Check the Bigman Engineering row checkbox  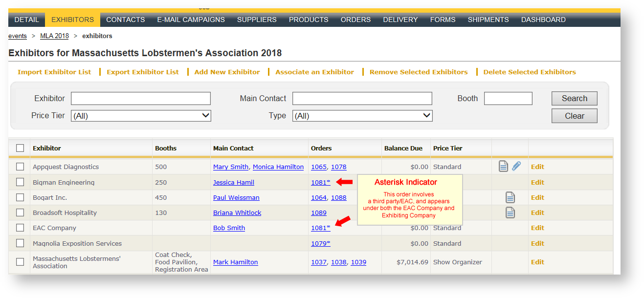(x=20, y=182)
